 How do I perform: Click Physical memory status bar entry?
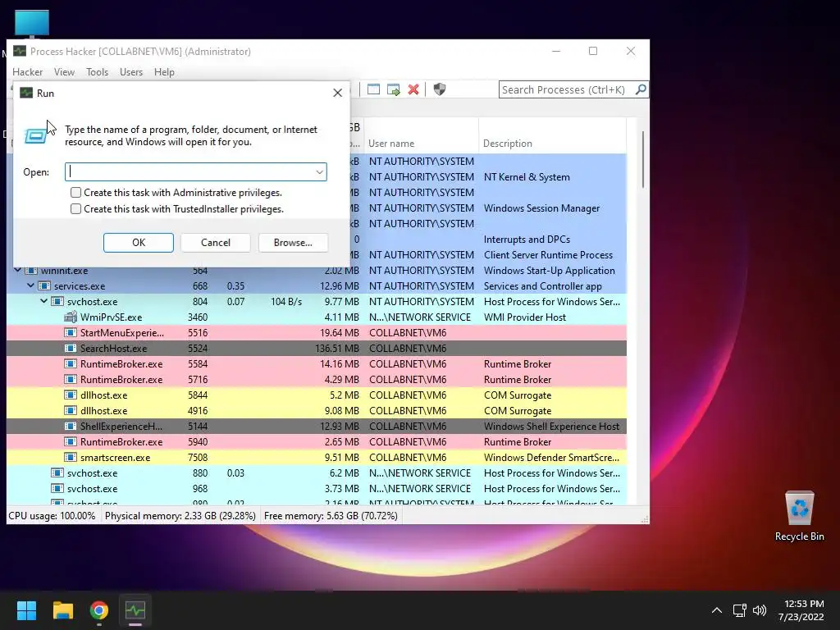(x=180, y=516)
